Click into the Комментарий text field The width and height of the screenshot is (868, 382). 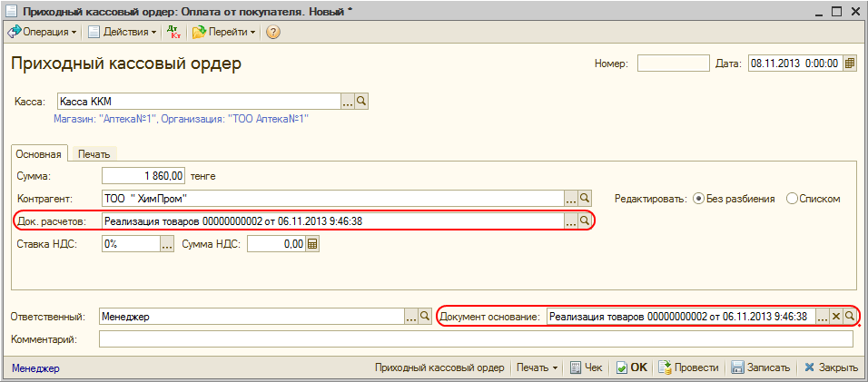tap(476, 339)
